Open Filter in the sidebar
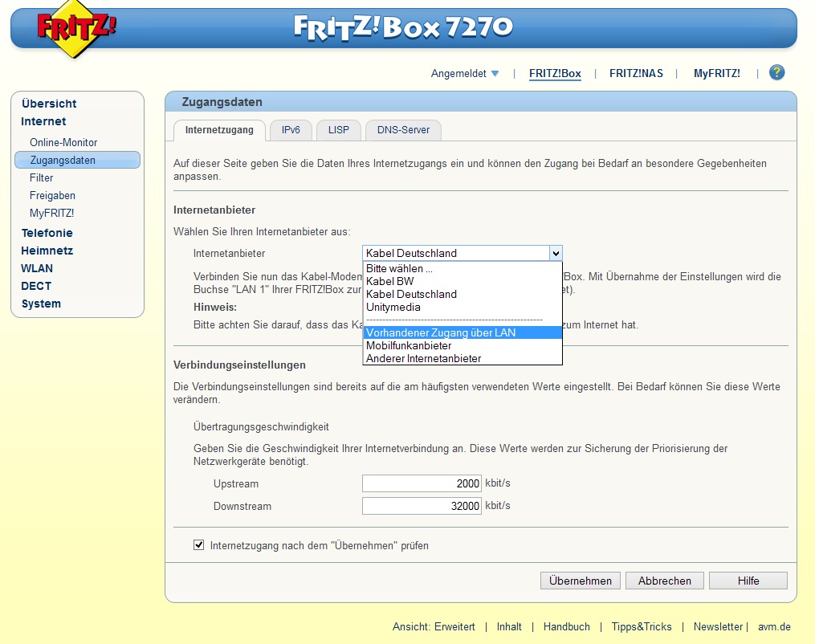Viewport: 815px width, 644px height. coord(41,177)
